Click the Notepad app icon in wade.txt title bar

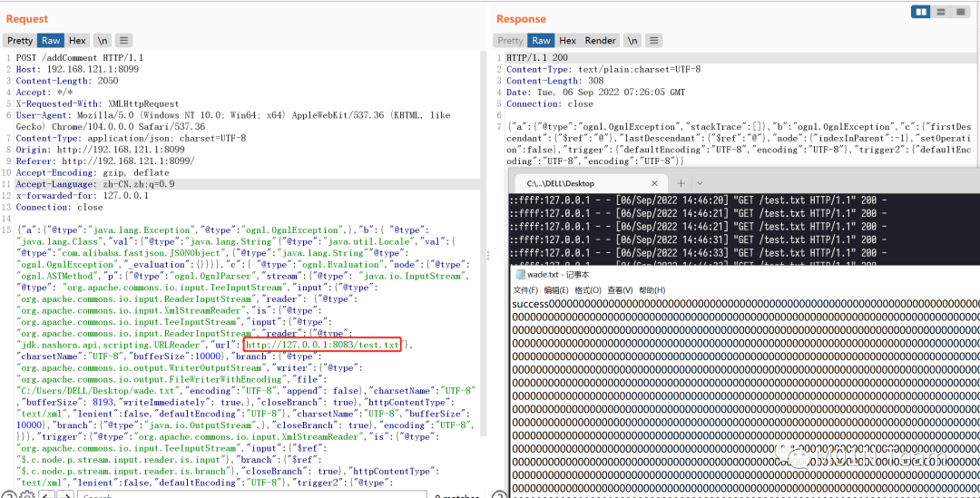[520, 275]
